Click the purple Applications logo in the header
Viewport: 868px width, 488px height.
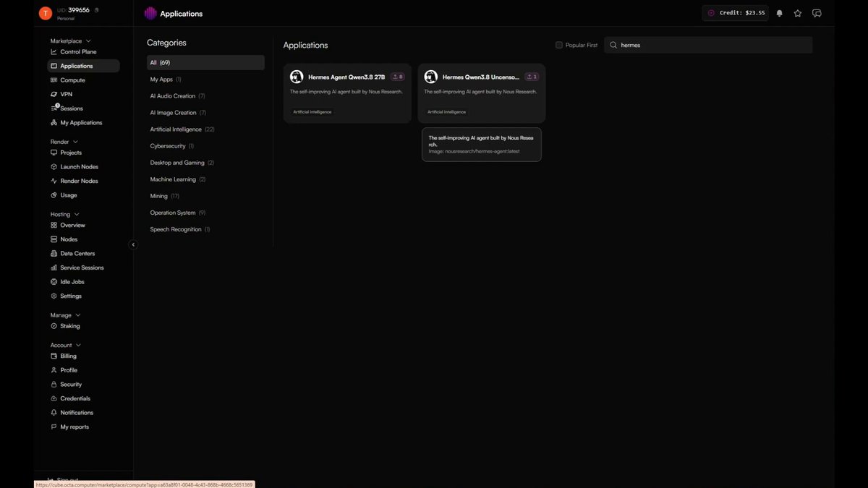150,13
